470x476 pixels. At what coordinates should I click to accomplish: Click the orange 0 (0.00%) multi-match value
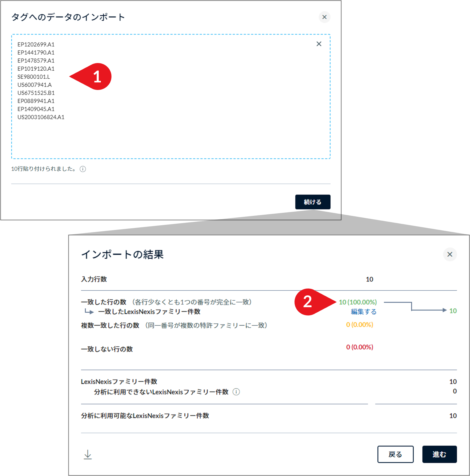click(360, 324)
